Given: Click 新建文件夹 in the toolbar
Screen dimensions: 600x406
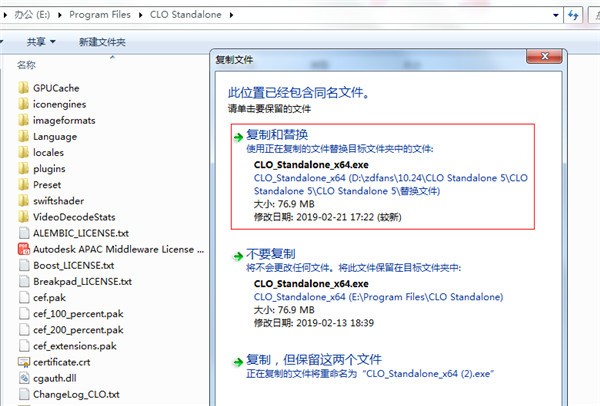Looking at the screenshot, I should [x=102, y=42].
